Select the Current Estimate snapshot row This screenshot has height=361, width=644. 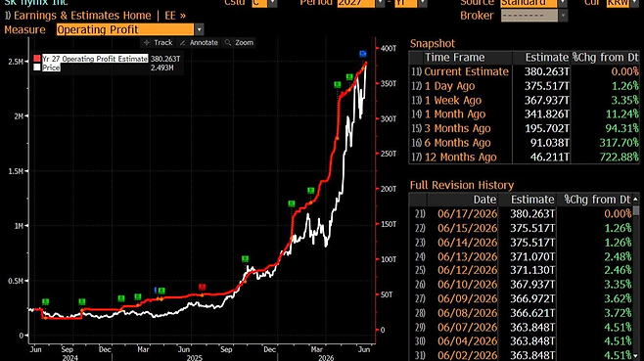coord(524,71)
